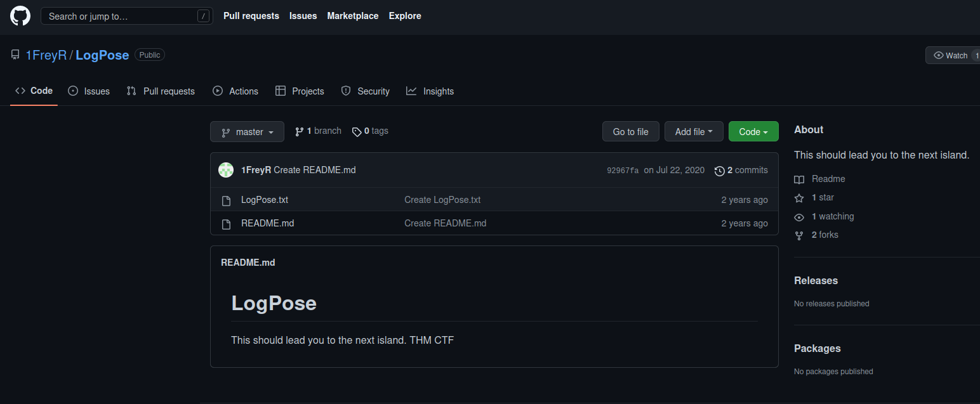
Task: View the 1 watching link
Action: 833,216
